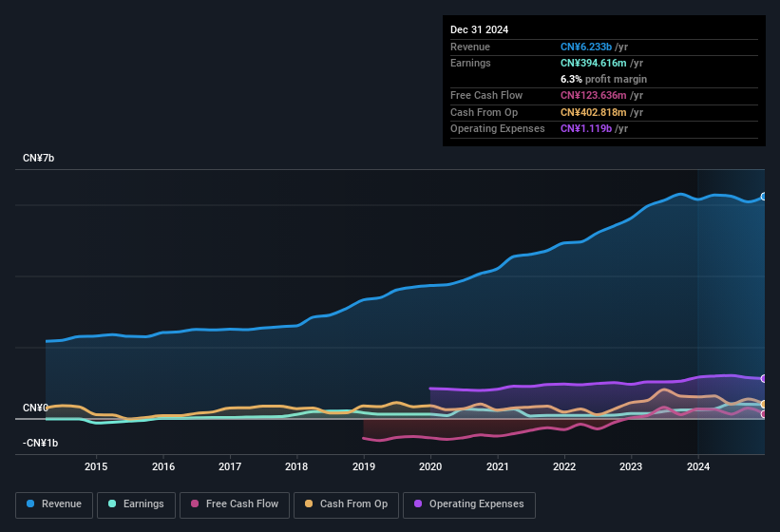Click the 2018 x-axis label

tap(296, 466)
